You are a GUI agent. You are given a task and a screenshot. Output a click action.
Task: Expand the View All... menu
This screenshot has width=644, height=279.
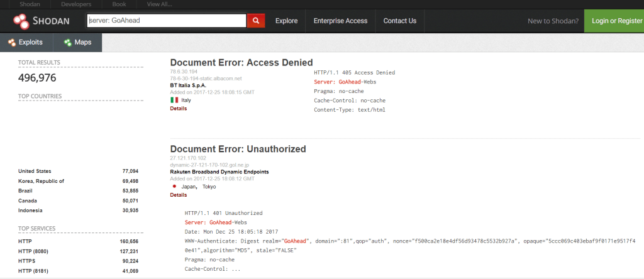click(159, 4)
